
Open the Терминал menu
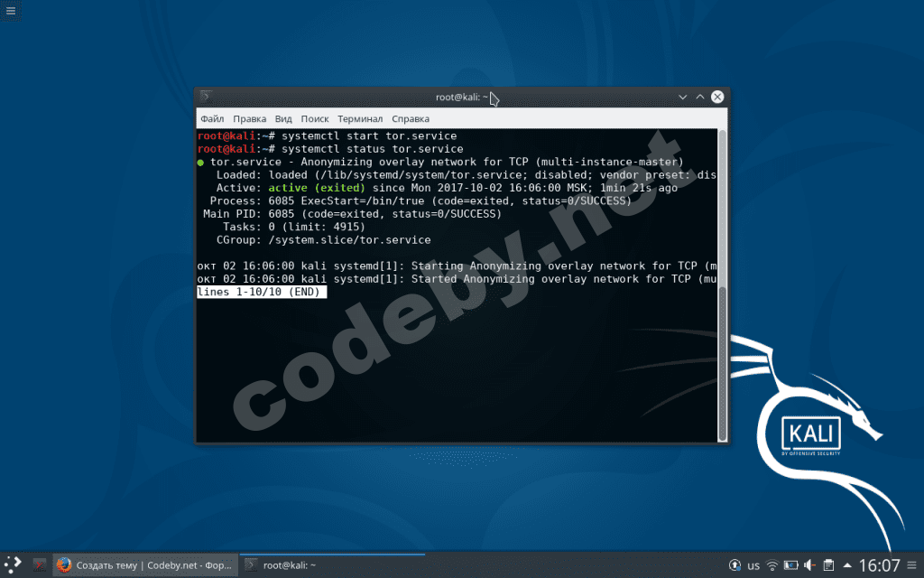[x=360, y=118]
